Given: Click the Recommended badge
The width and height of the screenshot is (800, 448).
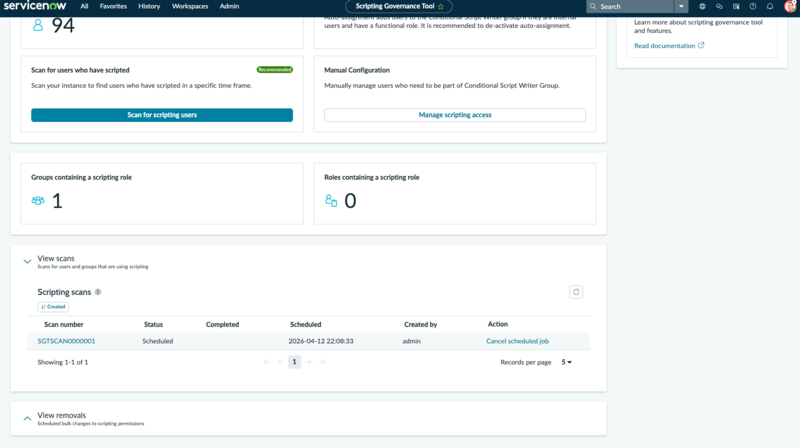Looking at the screenshot, I should (x=274, y=69).
